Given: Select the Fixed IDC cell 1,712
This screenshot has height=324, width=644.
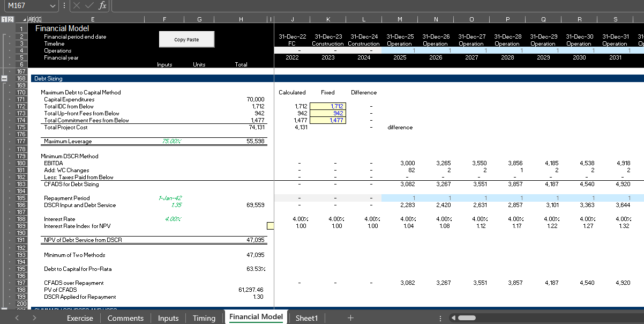Looking at the screenshot, I should coord(328,106).
